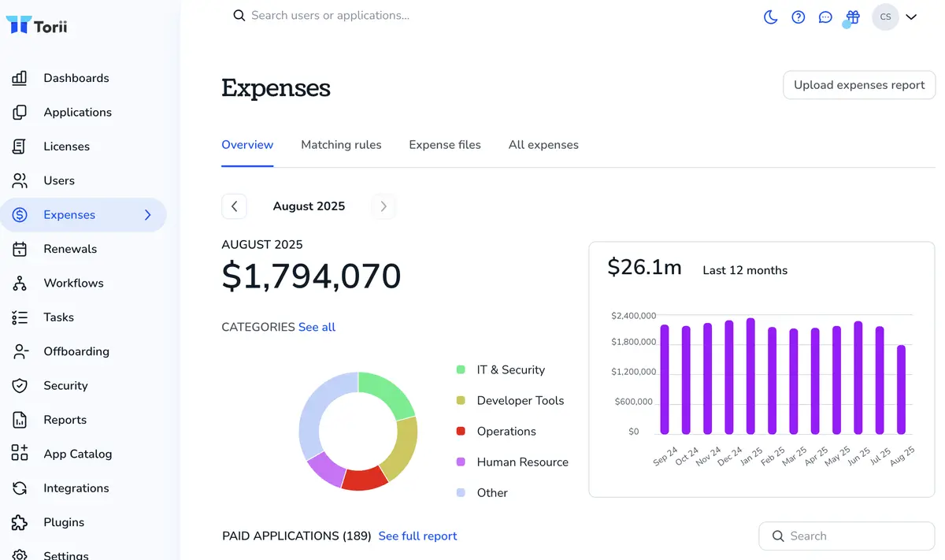Click the IT & Security green legend swatch
Viewport: 945px width, 560px height.
click(461, 369)
